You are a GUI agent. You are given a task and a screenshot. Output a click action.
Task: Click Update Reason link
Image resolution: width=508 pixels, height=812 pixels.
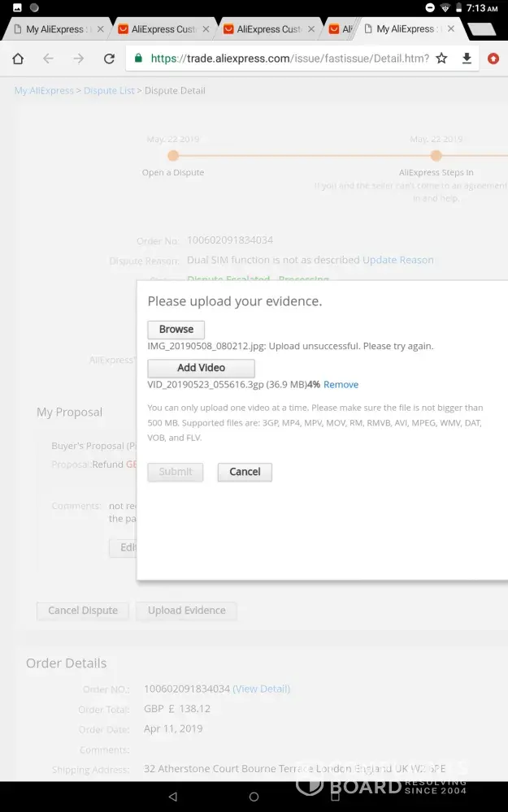tap(398, 260)
